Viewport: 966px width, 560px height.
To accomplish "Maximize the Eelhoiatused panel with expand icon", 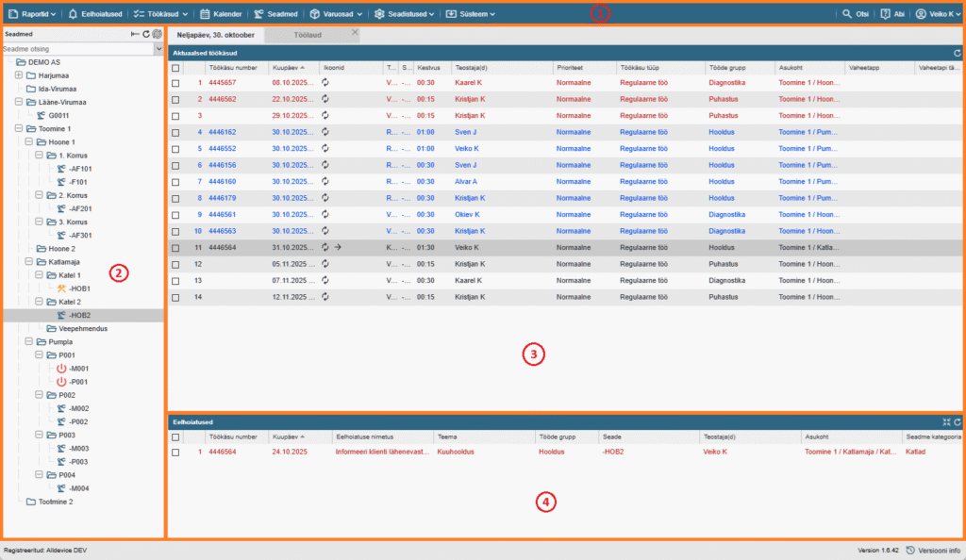I will coord(946,422).
